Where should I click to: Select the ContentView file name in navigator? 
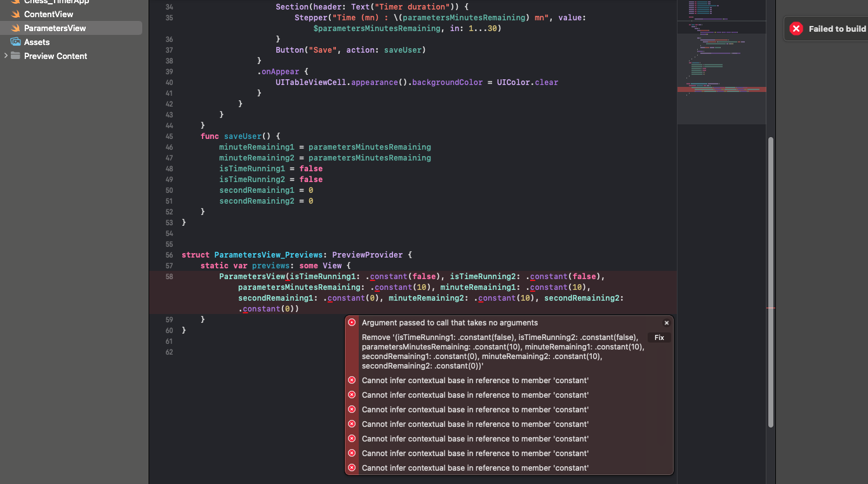coord(48,14)
